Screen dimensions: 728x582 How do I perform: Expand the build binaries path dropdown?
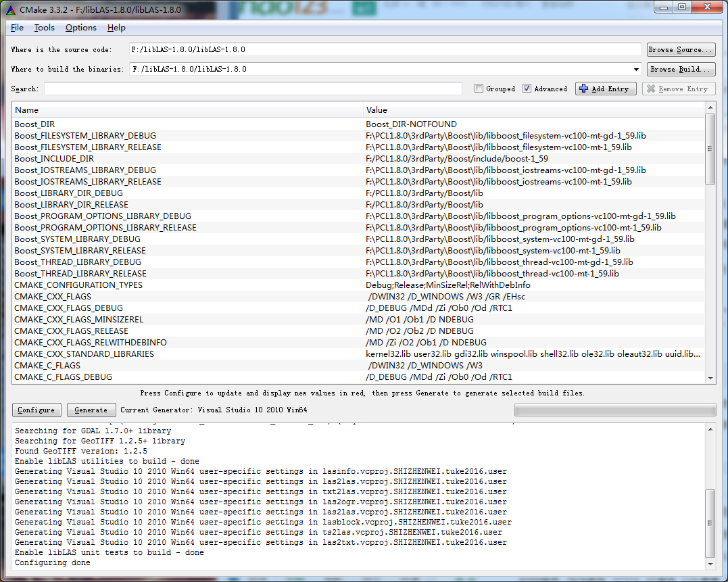tap(636, 69)
